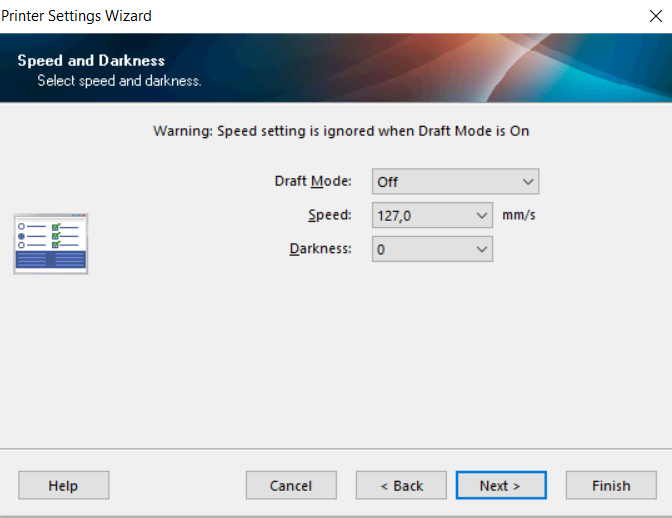Click the wizard settings checklist icon
Viewport: 672px width, 518px height.
pyautogui.click(x=51, y=243)
